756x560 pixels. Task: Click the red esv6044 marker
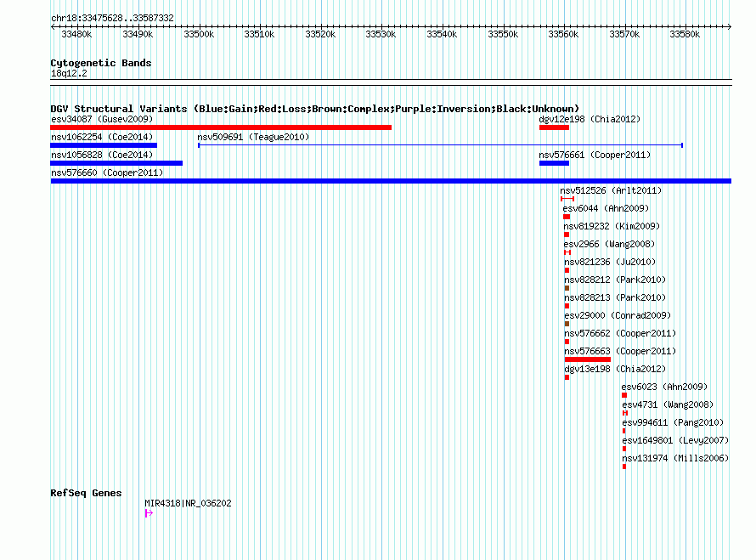tap(567, 217)
